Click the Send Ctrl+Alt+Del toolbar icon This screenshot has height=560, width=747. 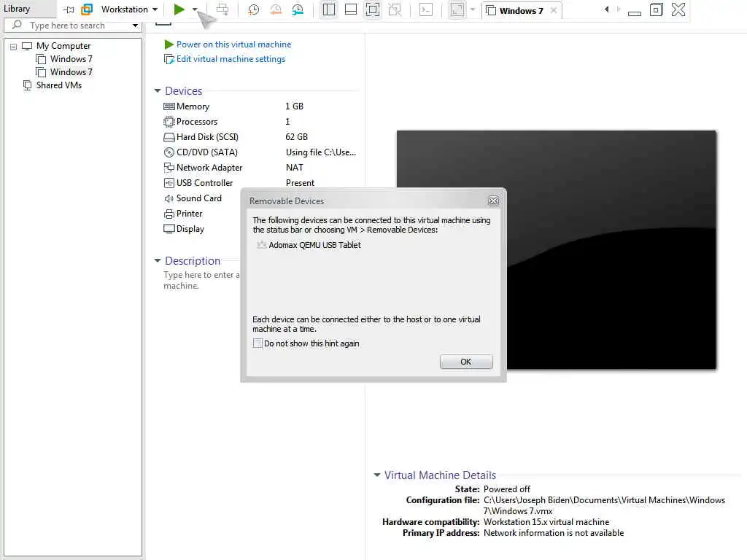pos(222,9)
